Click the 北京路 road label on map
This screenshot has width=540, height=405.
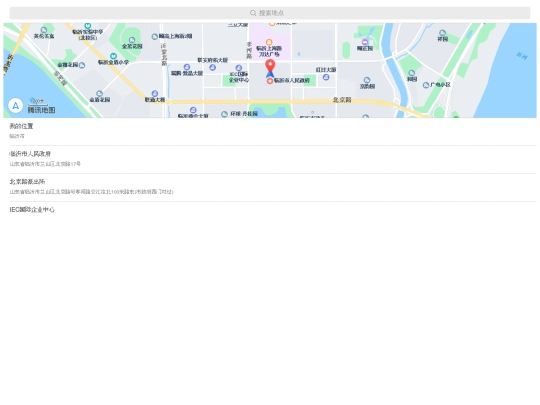342,100
